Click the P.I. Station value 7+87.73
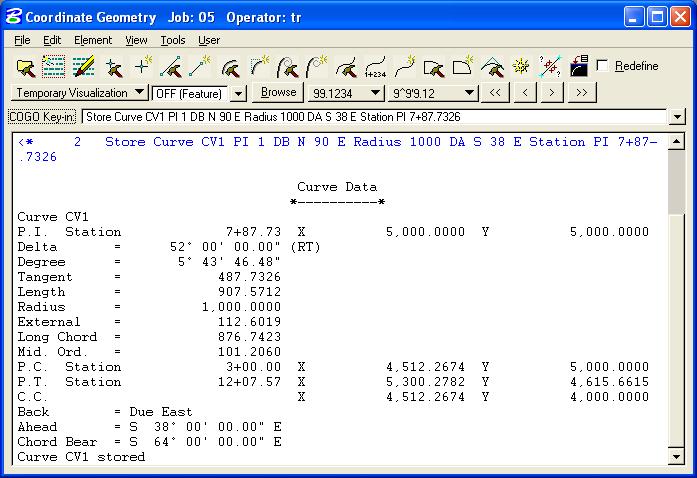The image size is (697, 478). coord(253,232)
